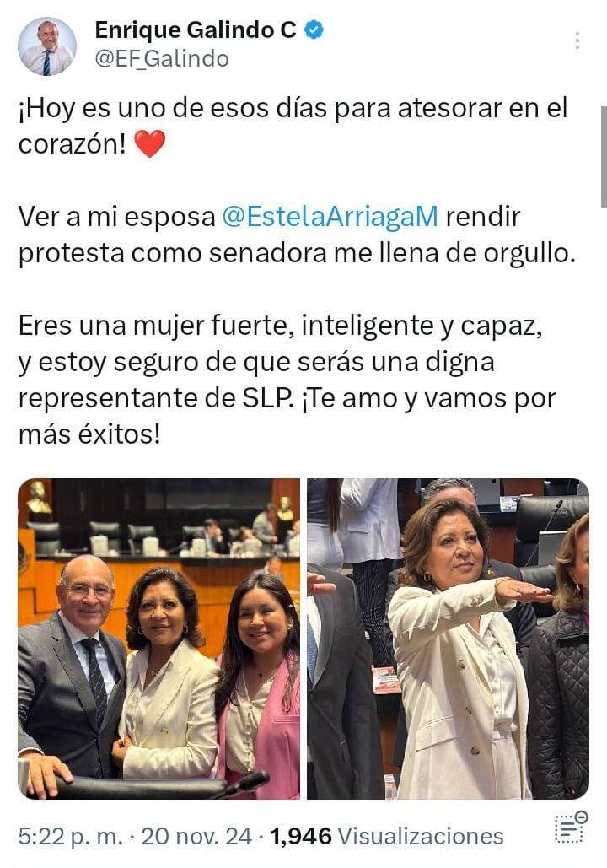Click the first tweet line about corazón
Image resolution: width=607 pixels, height=868 pixels.
coord(293,126)
